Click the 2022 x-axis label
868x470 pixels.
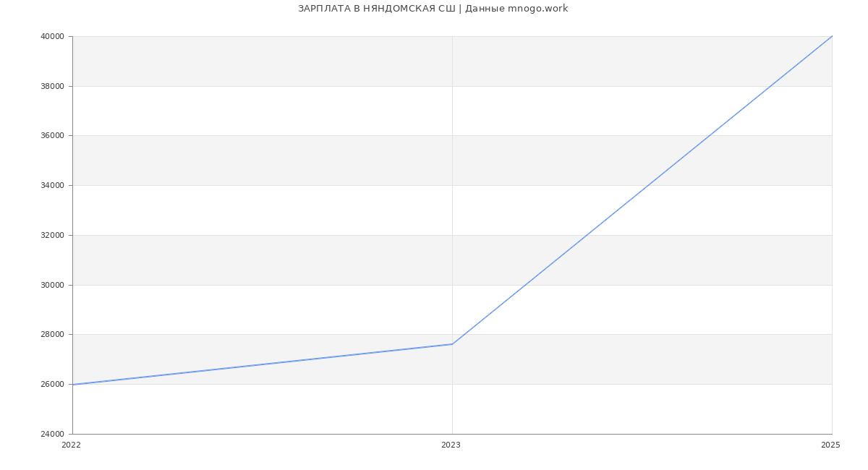pyautogui.click(x=71, y=445)
